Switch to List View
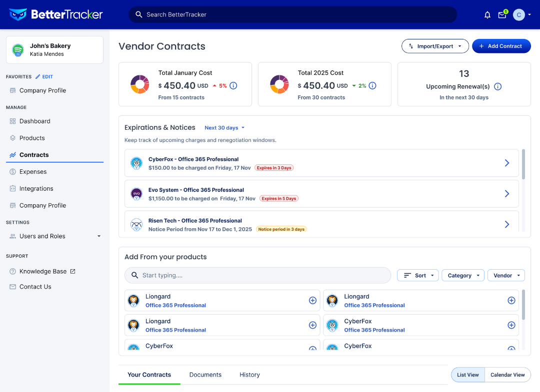 (x=467, y=375)
